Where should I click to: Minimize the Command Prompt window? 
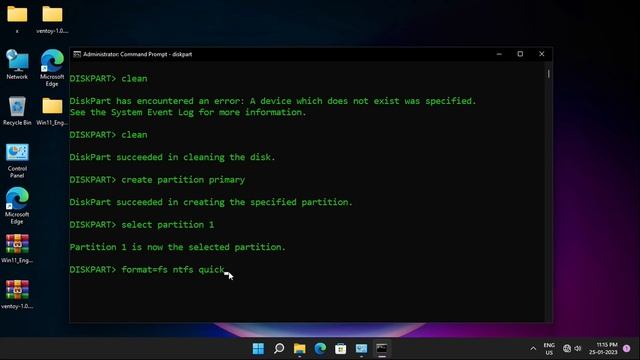(x=499, y=54)
